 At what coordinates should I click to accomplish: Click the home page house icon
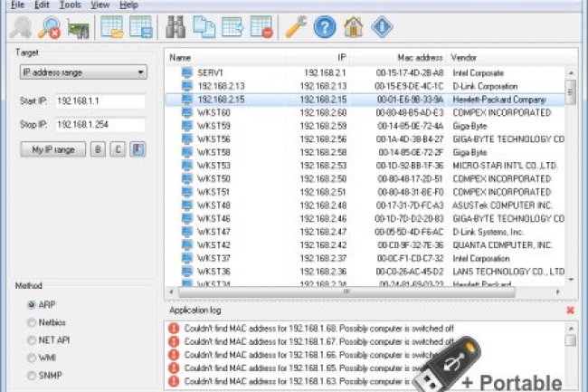pos(354,27)
